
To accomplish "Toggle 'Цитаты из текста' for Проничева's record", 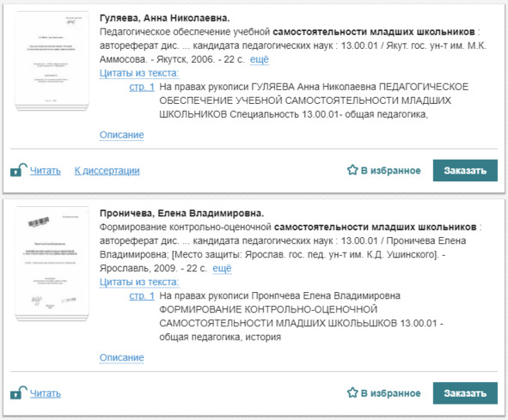I will point(139,282).
